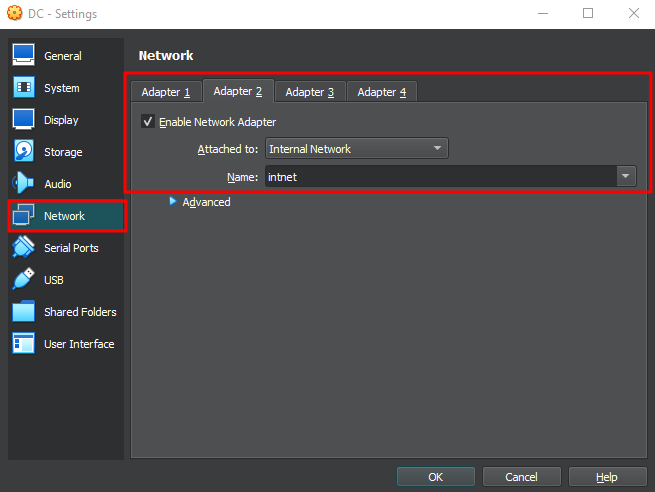Screen dimensions: 655x492
Task: Select the Shared Folders icon
Action: 24,312
